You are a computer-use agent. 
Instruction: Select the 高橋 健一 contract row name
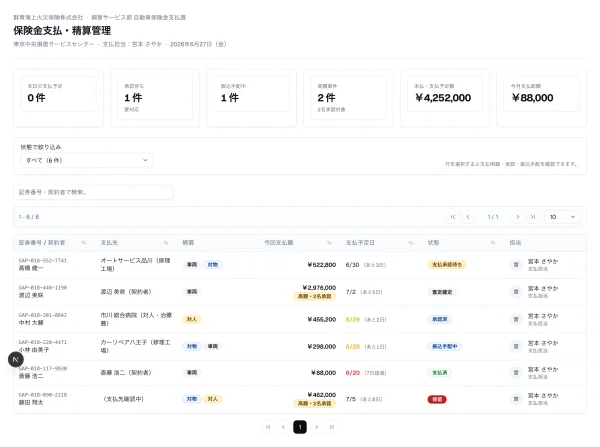pos(31,269)
